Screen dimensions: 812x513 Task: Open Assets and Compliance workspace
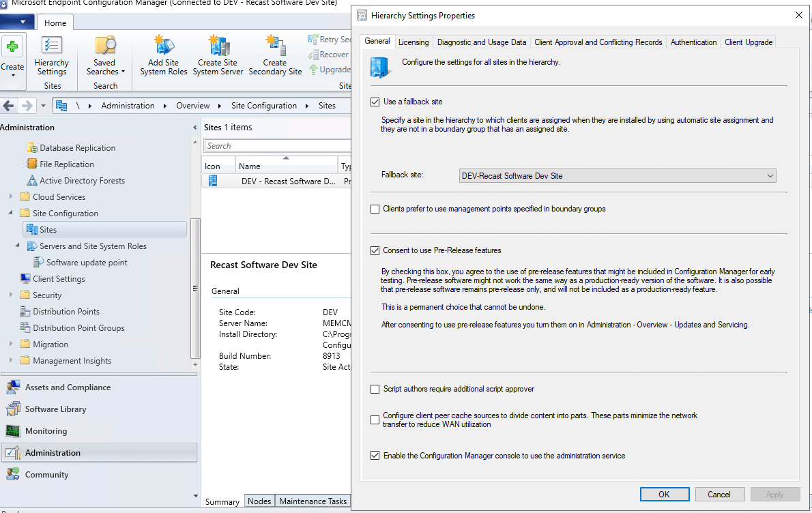(x=68, y=387)
